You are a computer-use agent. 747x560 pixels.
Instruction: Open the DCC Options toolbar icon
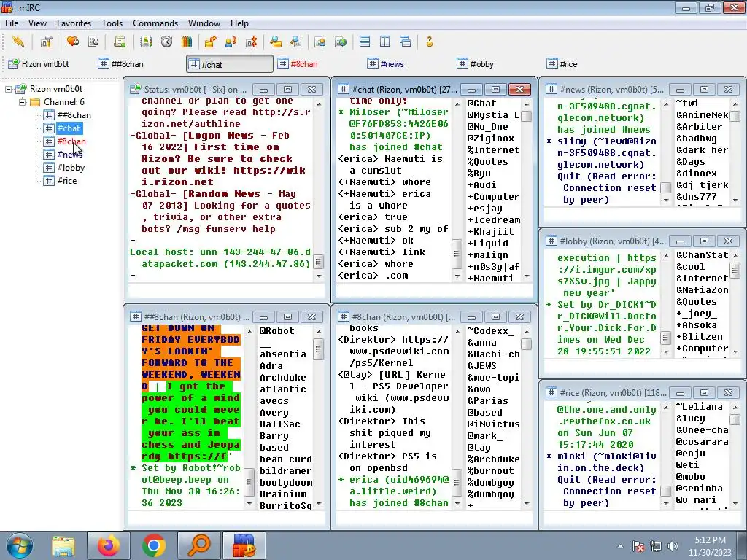coord(251,42)
